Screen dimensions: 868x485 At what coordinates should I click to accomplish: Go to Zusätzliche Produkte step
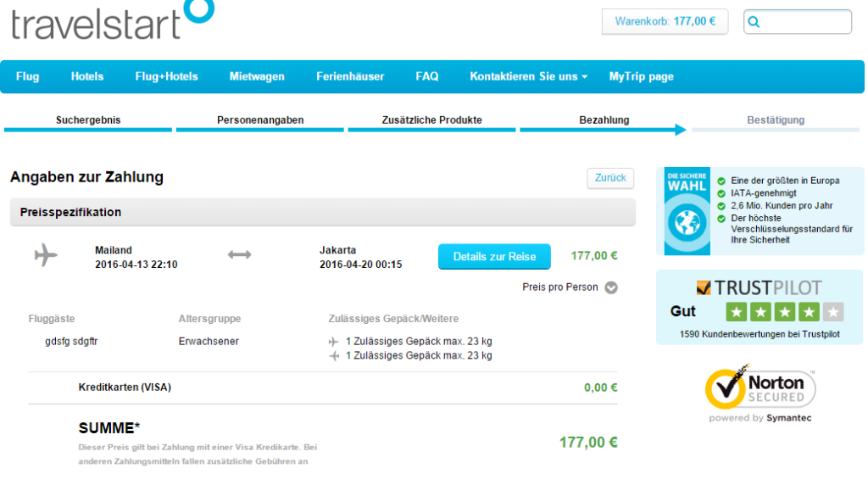(x=431, y=120)
